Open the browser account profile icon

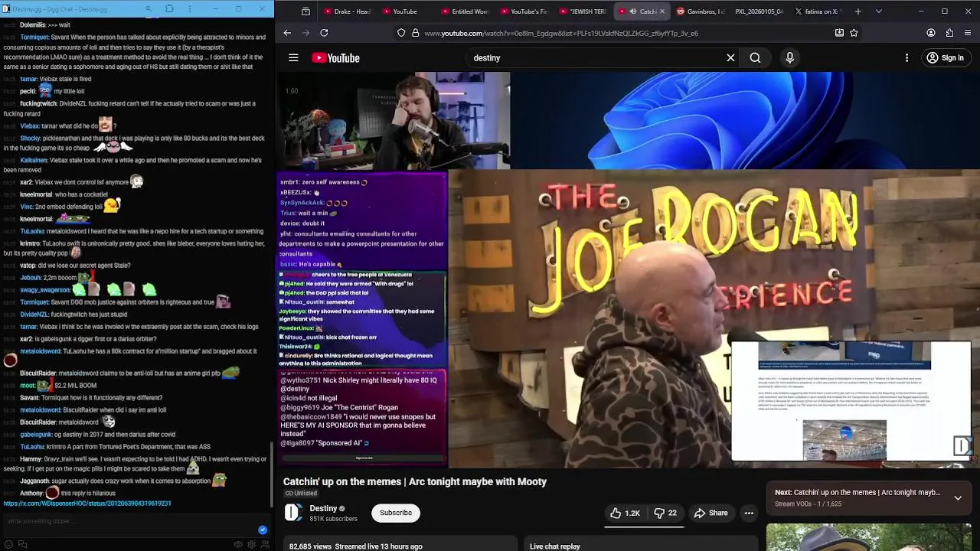[931, 33]
